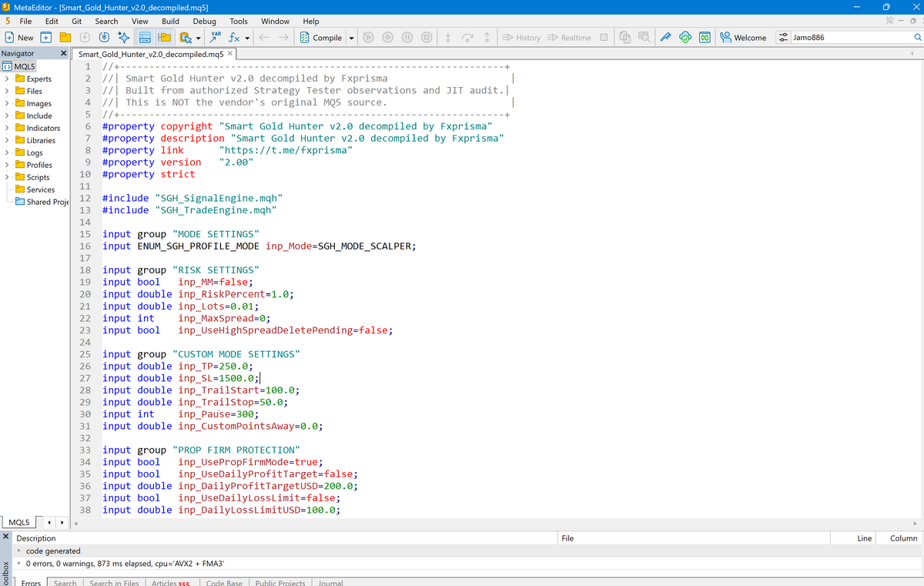Open the Build menu
The height and width of the screenshot is (586, 924).
click(x=170, y=22)
